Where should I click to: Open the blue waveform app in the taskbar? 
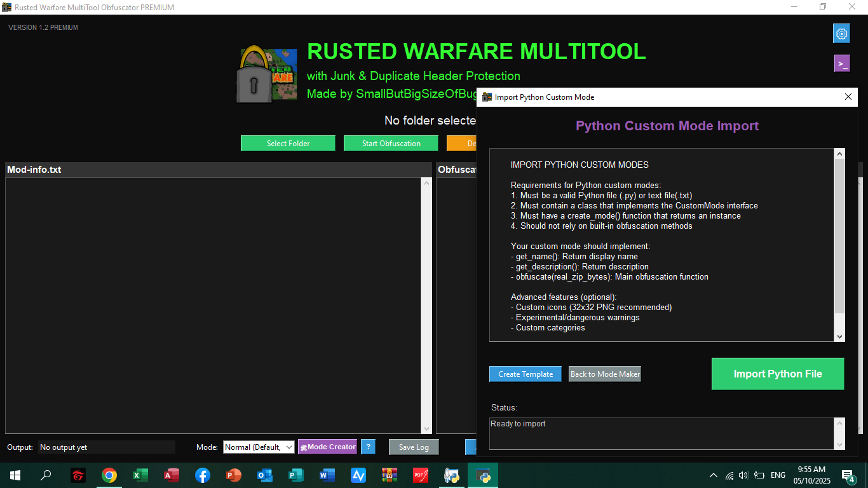point(358,475)
